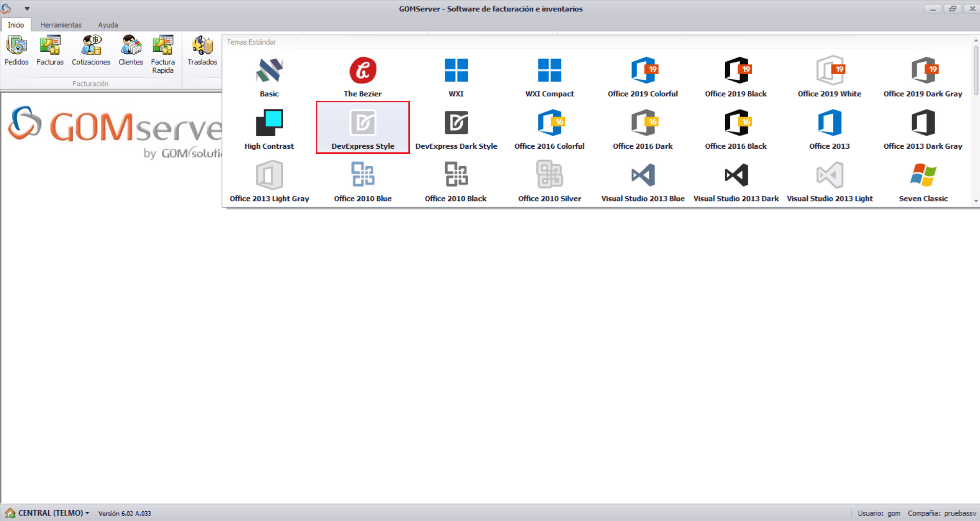Screen dimensions: 980x521
Task: Open the Cotizaciones module
Action: (x=91, y=50)
